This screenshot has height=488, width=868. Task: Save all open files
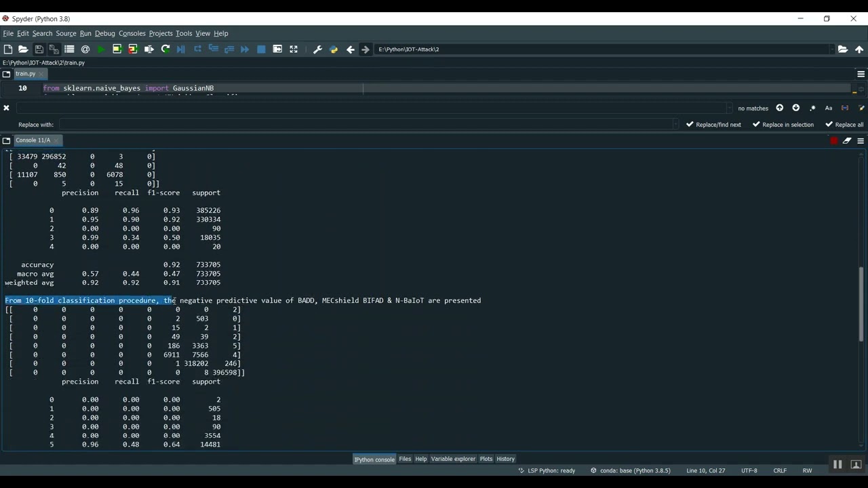[54, 49]
